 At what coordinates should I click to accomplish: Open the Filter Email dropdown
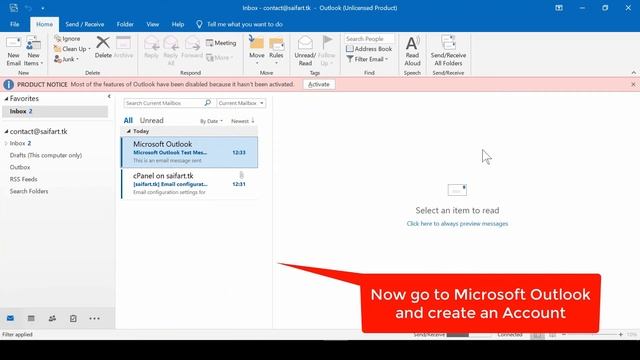point(367,59)
